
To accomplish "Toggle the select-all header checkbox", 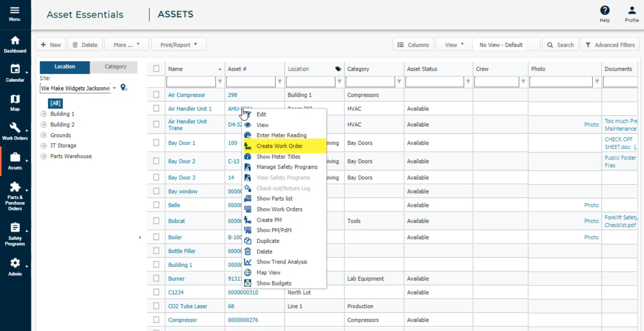I will 156,69.
